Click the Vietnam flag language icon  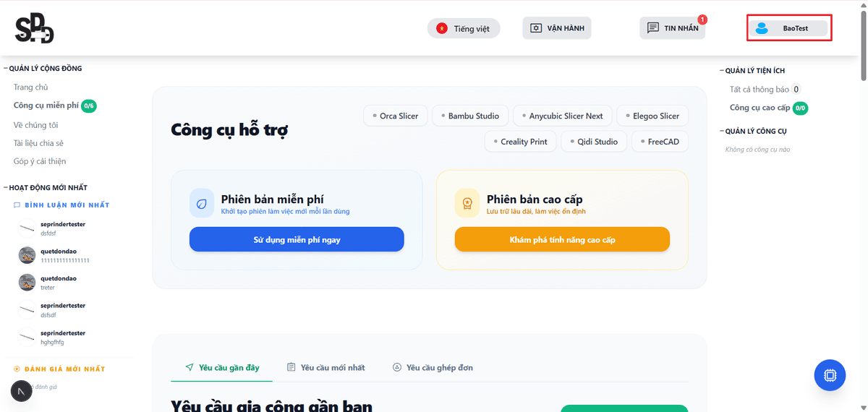pos(442,29)
